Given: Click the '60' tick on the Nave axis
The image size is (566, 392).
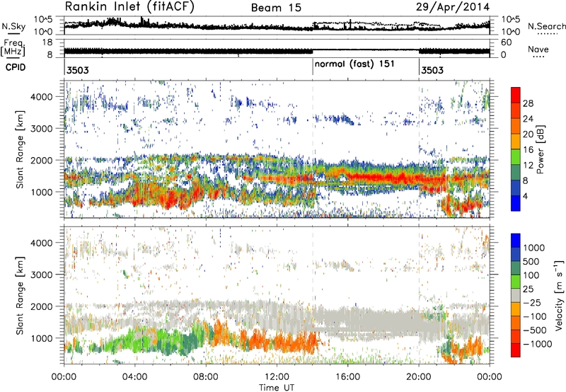Looking at the screenshot, I should coord(506,42).
